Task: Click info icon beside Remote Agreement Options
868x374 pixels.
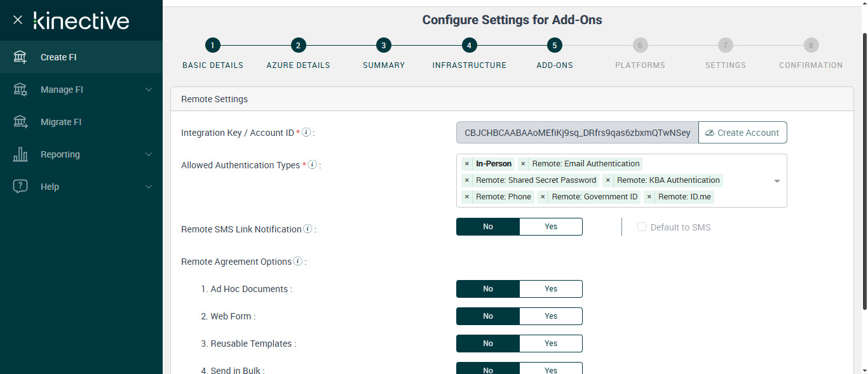Action: click(297, 261)
